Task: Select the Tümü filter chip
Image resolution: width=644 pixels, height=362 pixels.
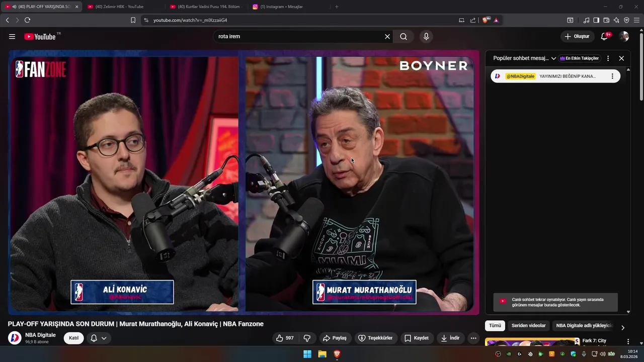Action: pos(495,326)
